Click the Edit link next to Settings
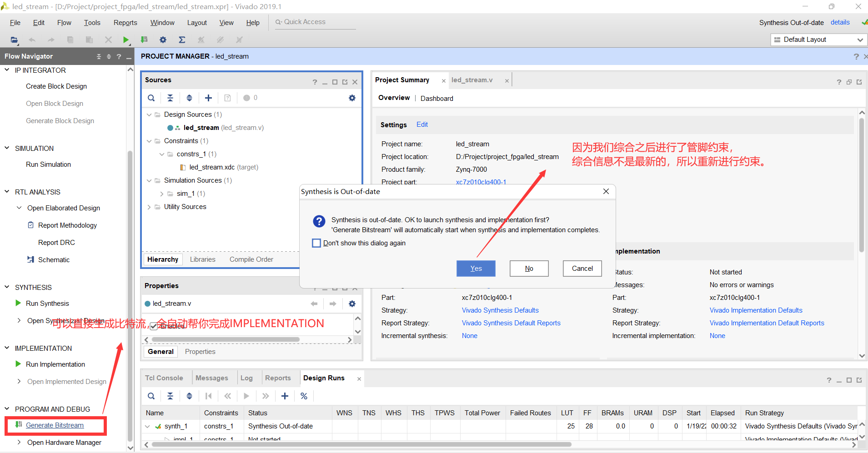Image resolution: width=868 pixels, height=453 pixels. [x=422, y=124]
